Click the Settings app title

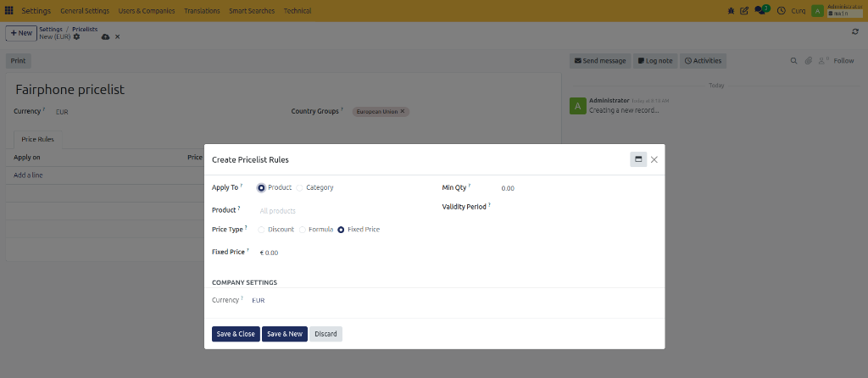[x=36, y=10]
